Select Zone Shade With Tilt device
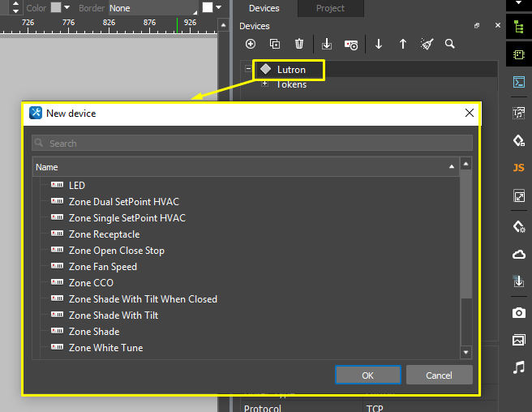The image size is (532, 412). (113, 315)
